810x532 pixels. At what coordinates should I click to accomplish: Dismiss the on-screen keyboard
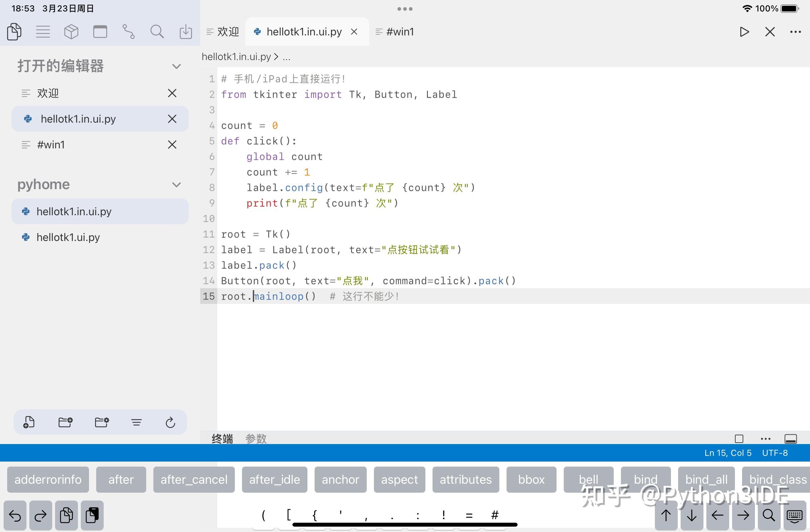click(794, 516)
